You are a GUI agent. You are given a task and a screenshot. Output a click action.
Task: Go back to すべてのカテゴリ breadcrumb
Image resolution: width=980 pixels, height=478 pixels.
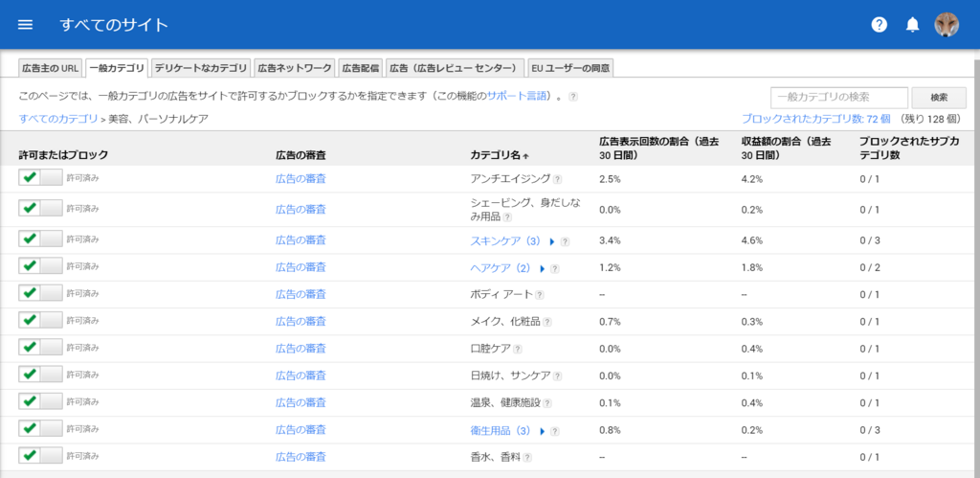point(58,118)
